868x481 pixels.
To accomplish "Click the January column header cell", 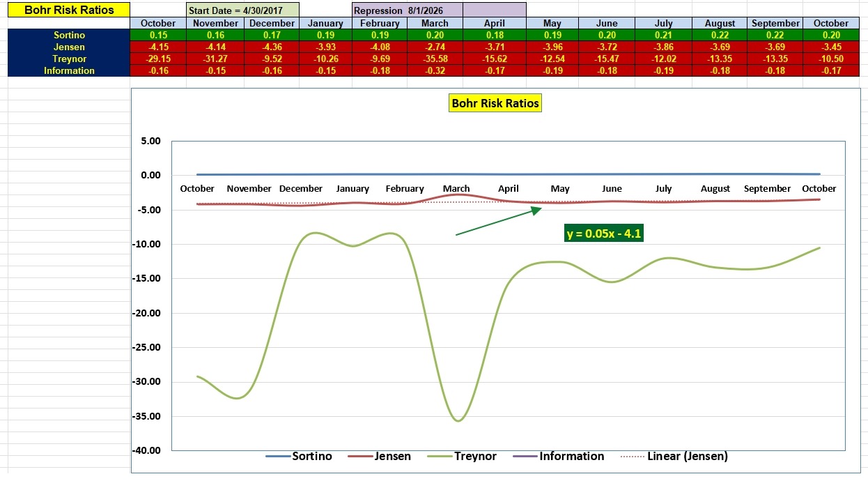I will [325, 23].
